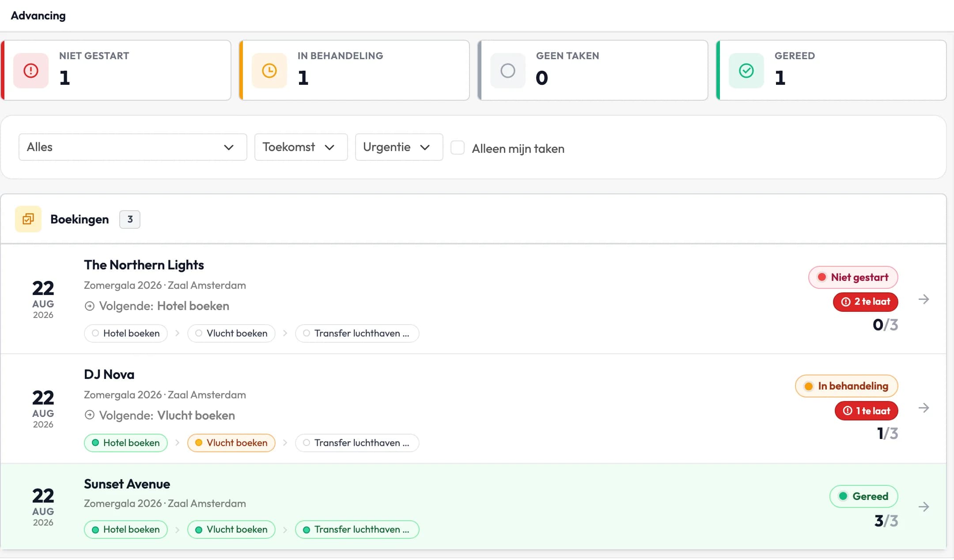Image resolution: width=954 pixels, height=560 pixels.
Task: Click the Advancing page title
Action: tap(38, 16)
